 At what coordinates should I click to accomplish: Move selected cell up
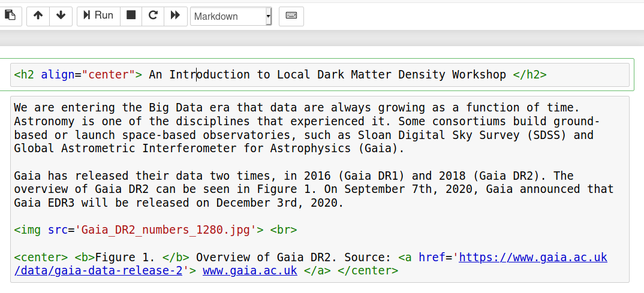38,16
